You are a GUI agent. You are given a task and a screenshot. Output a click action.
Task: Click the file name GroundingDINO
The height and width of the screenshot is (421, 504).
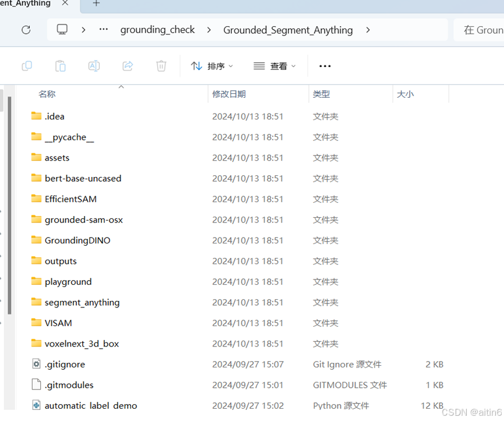point(77,240)
